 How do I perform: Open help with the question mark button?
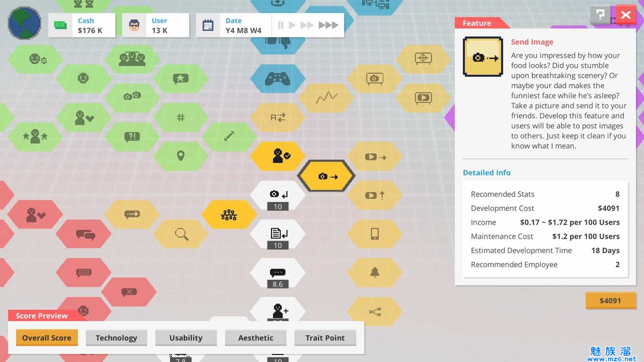[x=600, y=15]
